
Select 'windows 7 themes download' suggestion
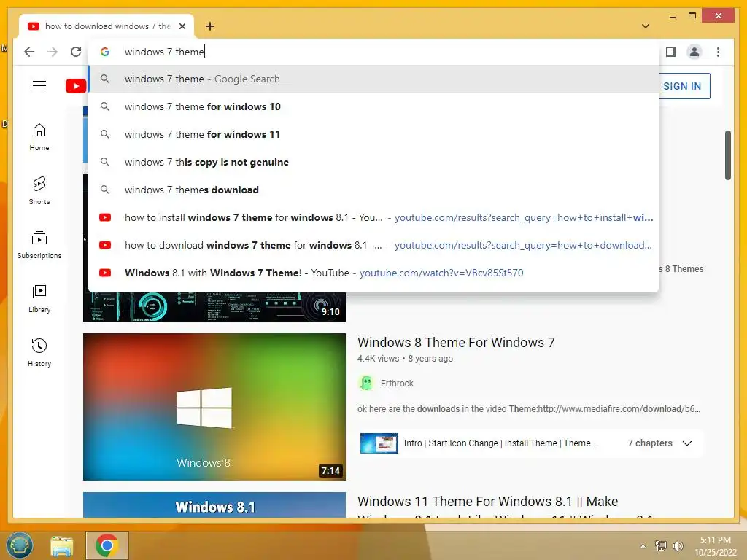374,190
